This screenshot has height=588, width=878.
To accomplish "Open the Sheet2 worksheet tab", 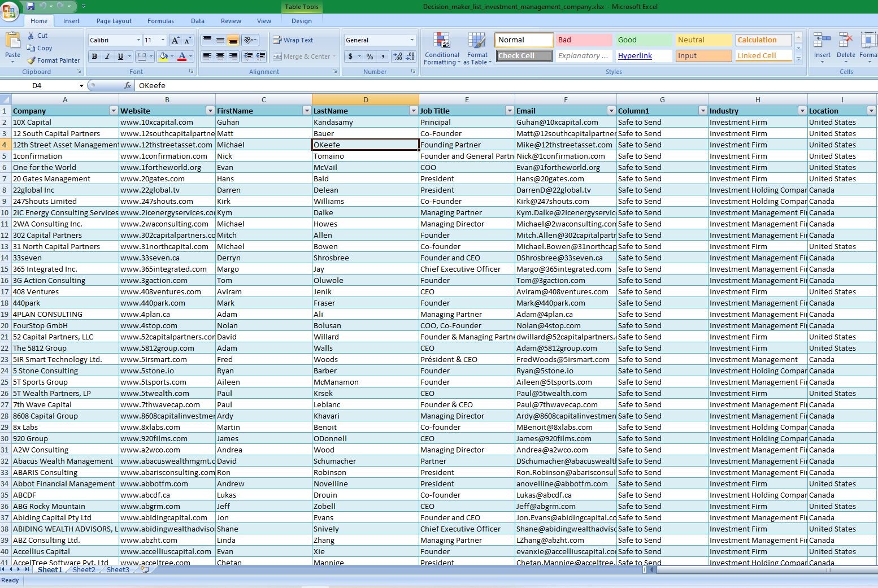I will [84, 569].
